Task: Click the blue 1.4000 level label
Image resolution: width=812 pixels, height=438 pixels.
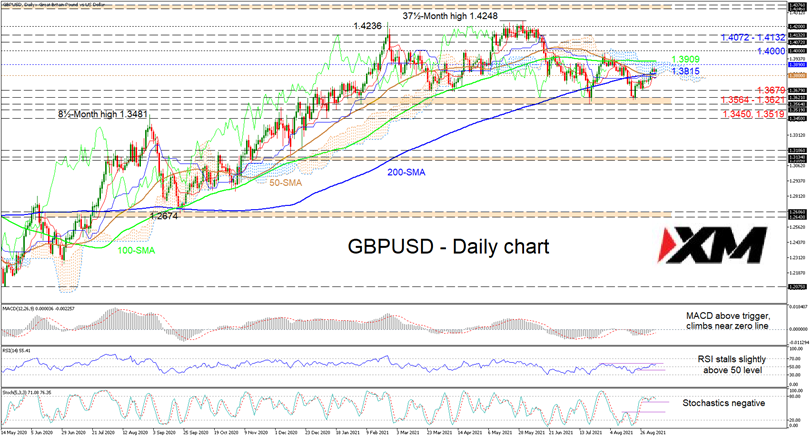Action: coord(771,51)
